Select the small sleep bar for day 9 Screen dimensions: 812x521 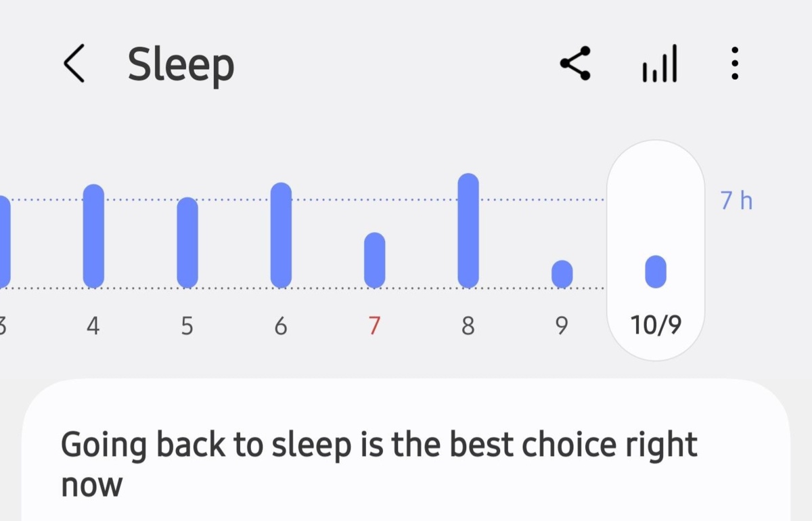click(x=562, y=274)
